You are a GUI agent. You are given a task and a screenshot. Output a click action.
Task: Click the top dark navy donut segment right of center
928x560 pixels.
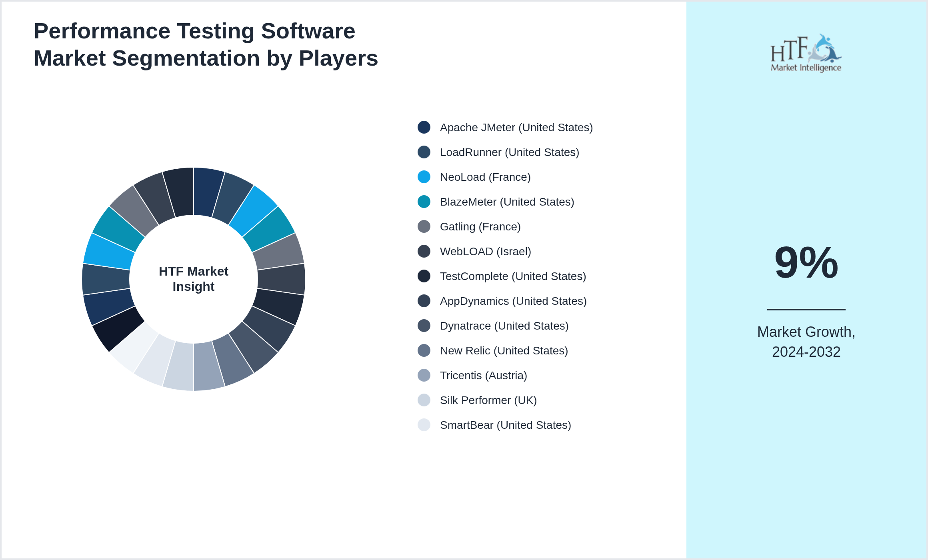[x=206, y=192]
